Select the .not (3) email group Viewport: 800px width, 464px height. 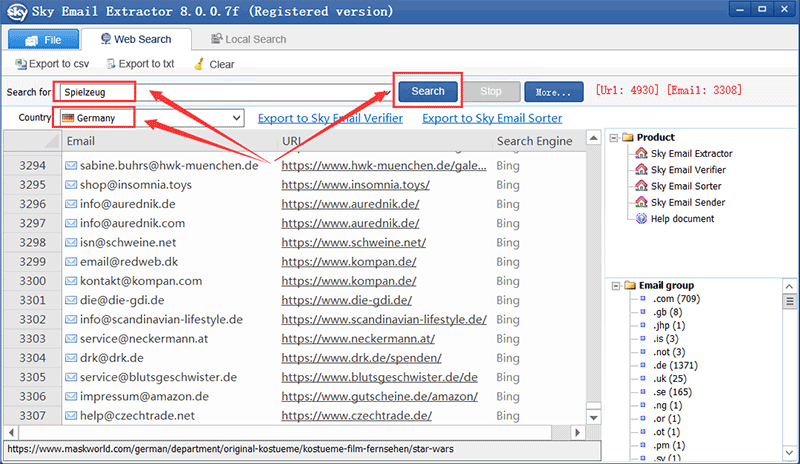pyautogui.click(x=669, y=352)
